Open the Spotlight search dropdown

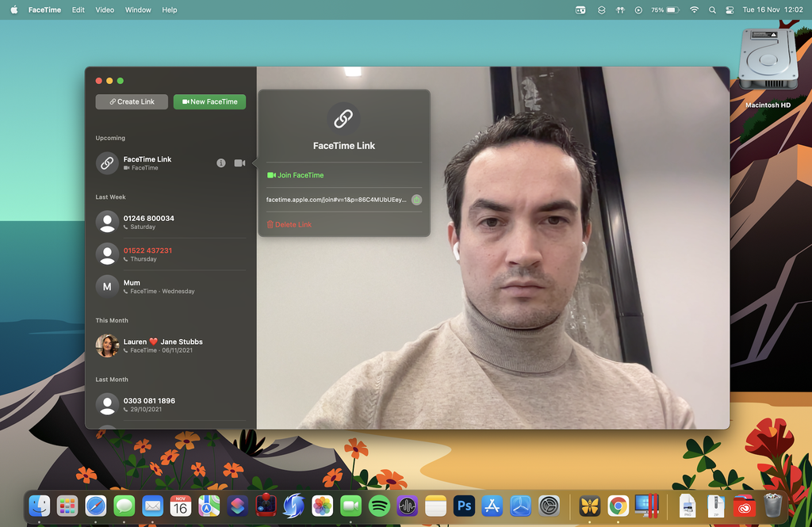click(x=712, y=10)
